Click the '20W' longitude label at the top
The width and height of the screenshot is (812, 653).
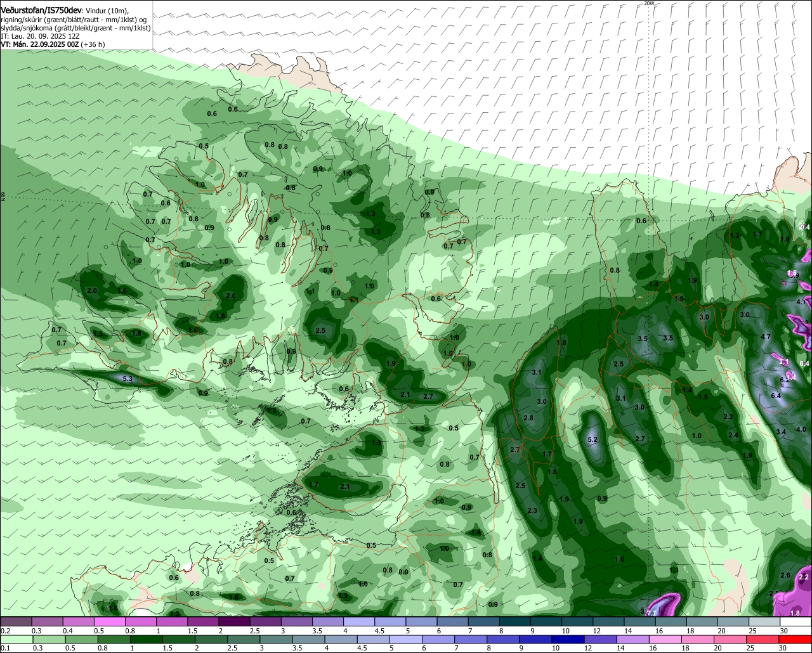(x=648, y=3)
